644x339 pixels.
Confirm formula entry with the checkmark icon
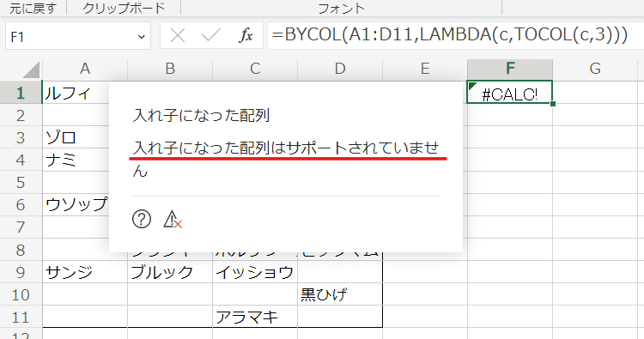211,36
